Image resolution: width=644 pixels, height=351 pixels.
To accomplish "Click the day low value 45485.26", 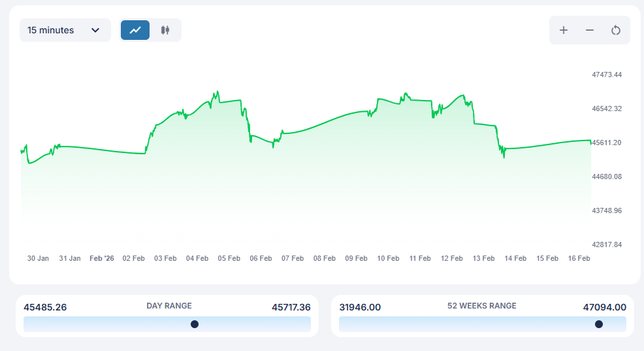I will pyautogui.click(x=45, y=307).
